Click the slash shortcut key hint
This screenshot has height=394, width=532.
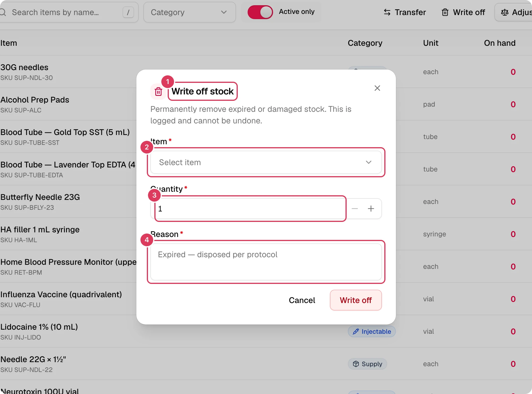pos(128,12)
